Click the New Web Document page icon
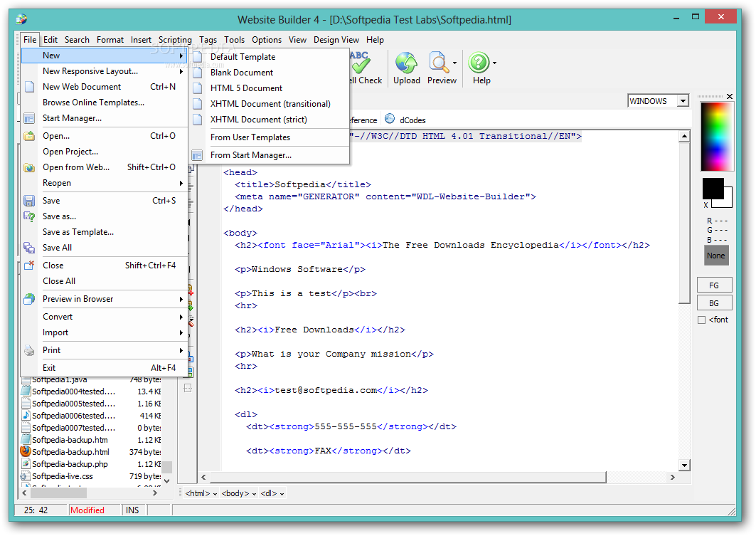 pos(29,87)
